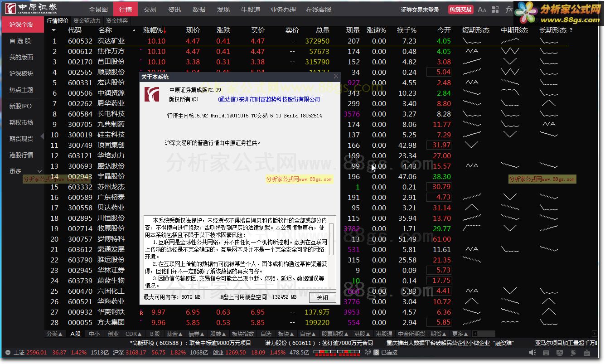The image size is (605, 364).
Task: Select stock row 华菱钢铁 000932
Action: click(x=306, y=312)
